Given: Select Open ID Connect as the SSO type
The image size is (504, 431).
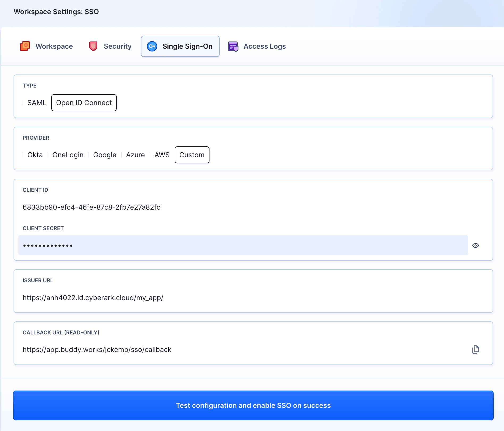Looking at the screenshot, I should (x=84, y=103).
